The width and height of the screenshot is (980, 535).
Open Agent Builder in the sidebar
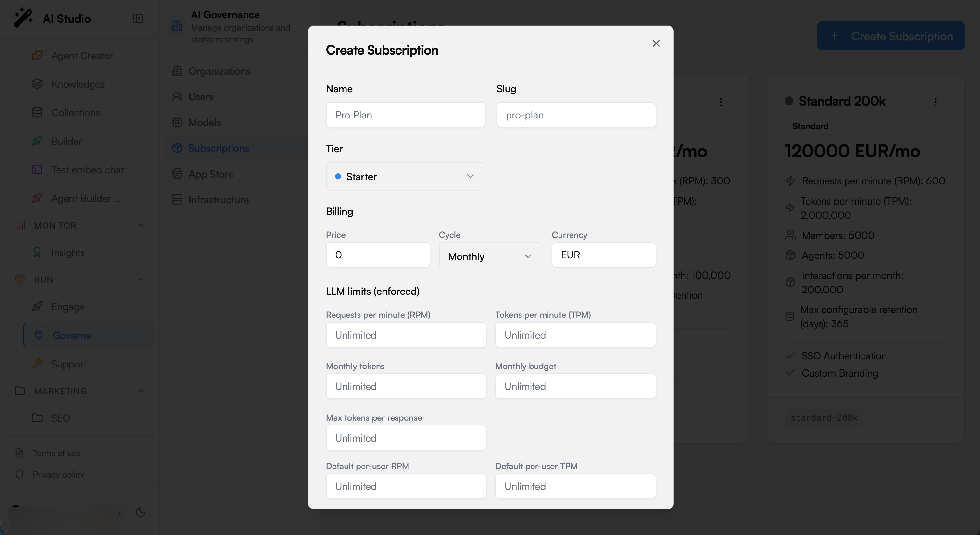pos(86,198)
